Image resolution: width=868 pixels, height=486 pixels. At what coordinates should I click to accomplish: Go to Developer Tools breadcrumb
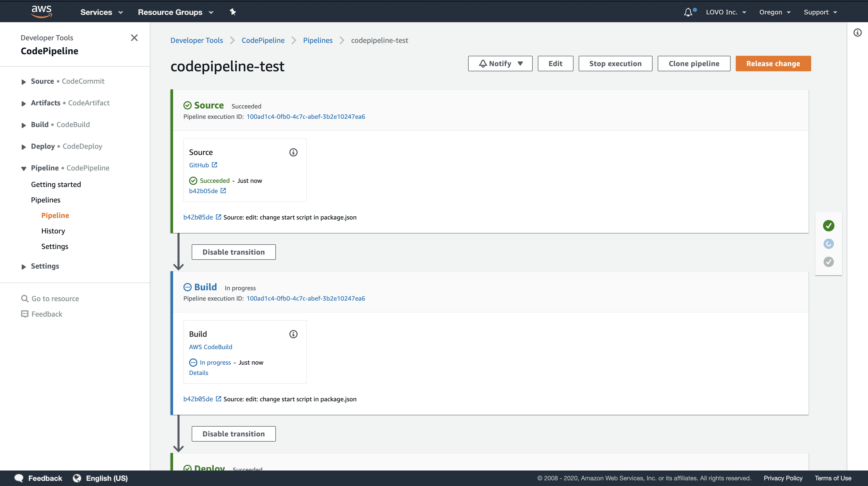click(196, 41)
